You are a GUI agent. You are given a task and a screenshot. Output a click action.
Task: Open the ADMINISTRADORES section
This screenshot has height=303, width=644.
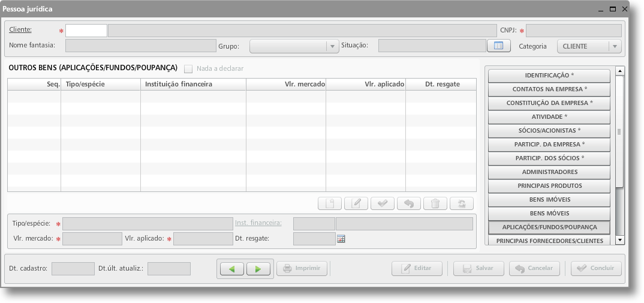[549, 172]
